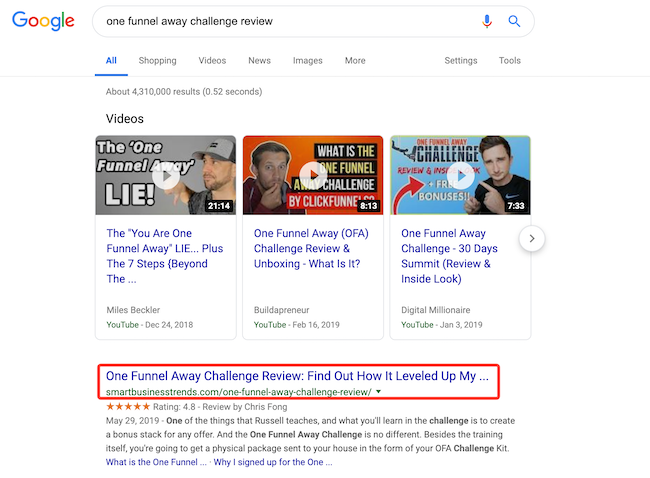
Task: Click the Digital Millionaire channel name
Action: coord(436,310)
